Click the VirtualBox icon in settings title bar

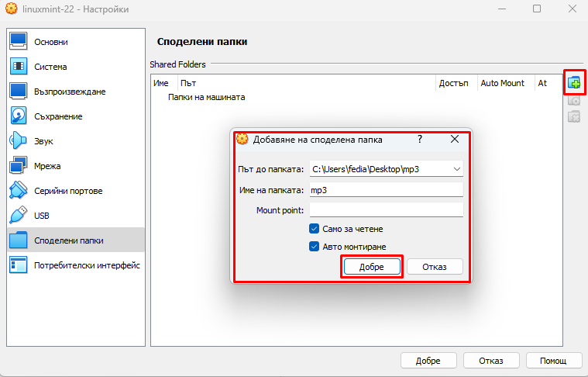coord(12,9)
